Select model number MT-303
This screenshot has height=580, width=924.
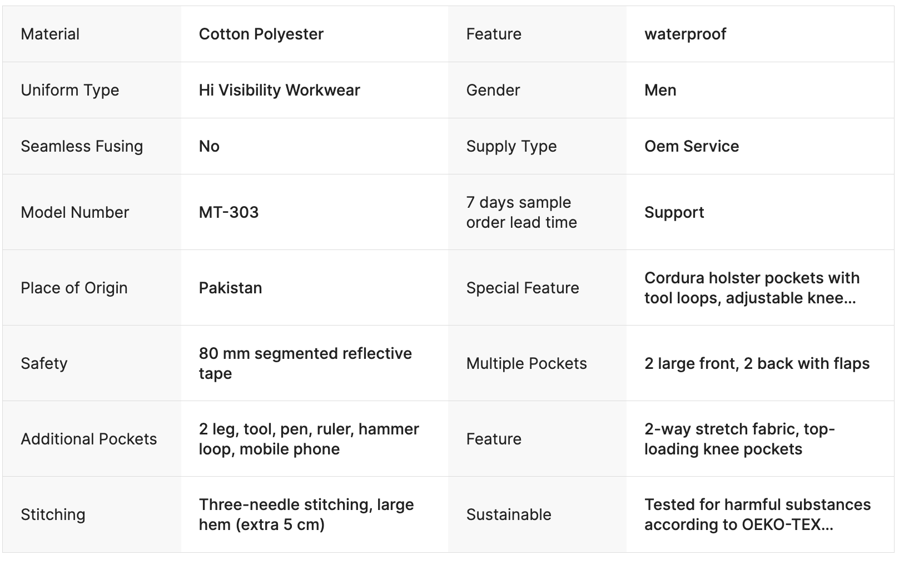[x=228, y=212]
